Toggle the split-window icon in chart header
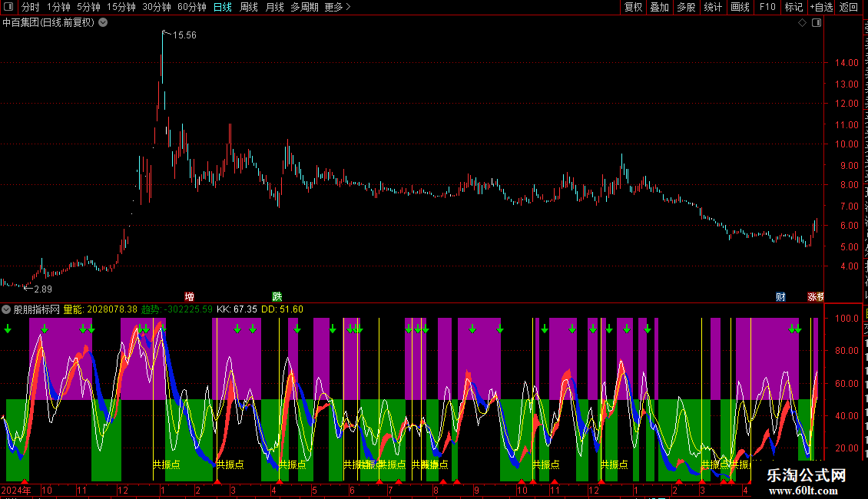 (x=817, y=23)
